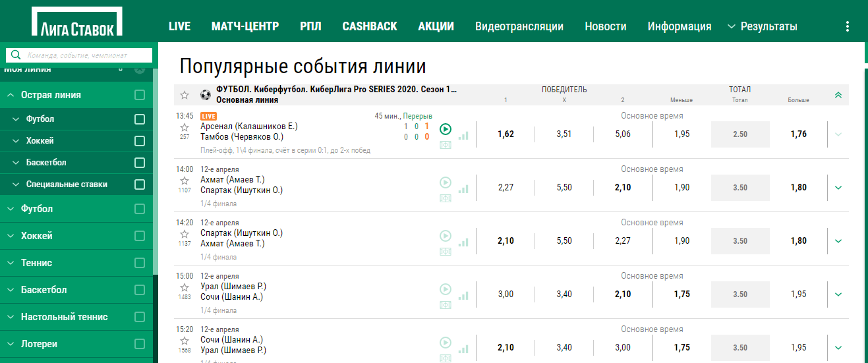Favorite the КиберЛига Pro SERIES tournament star

[185, 95]
